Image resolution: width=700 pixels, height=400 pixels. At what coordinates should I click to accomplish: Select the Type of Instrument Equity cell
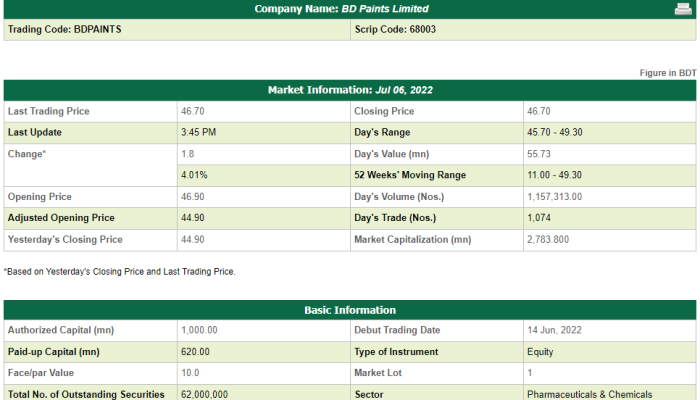(609, 352)
